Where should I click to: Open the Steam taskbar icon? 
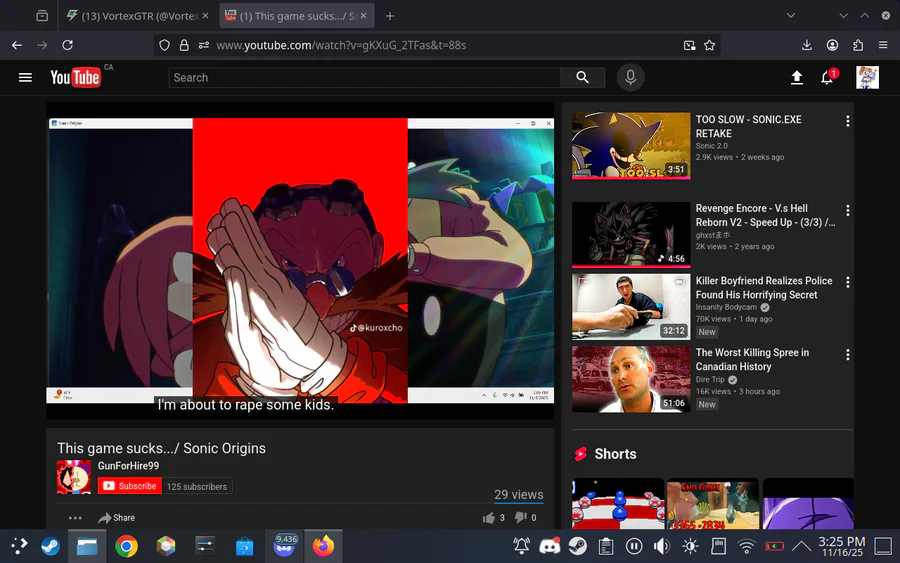click(x=51, y=546)
